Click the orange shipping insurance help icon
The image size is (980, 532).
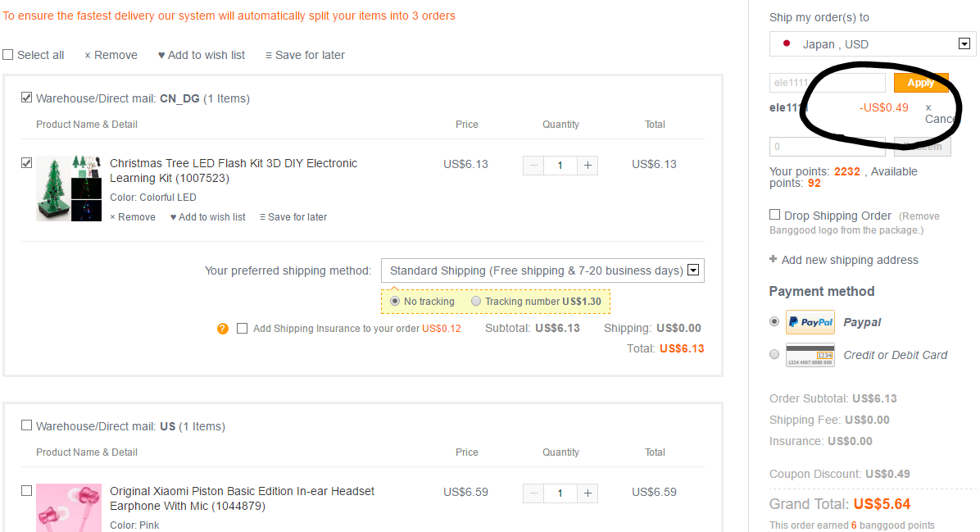pos(223,329)
